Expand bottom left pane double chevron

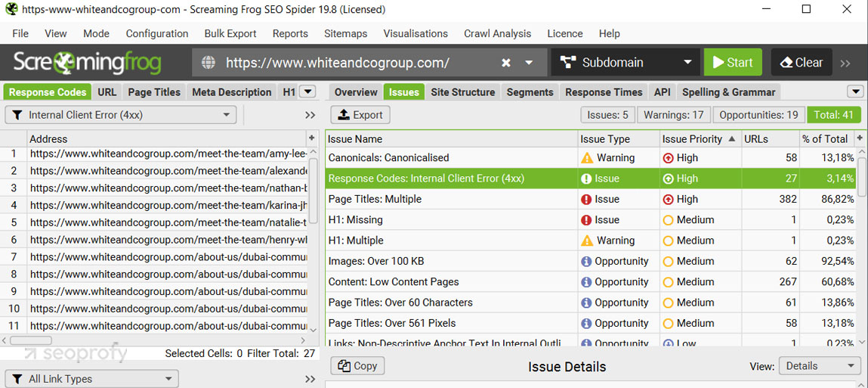coord(310,380)
